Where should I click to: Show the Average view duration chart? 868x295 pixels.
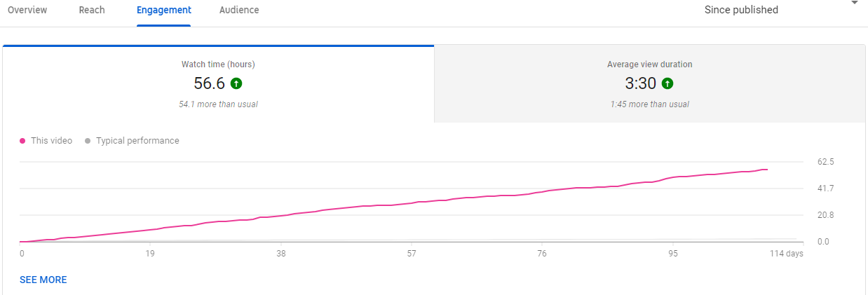pyautogui.click(x=649, y=64)
